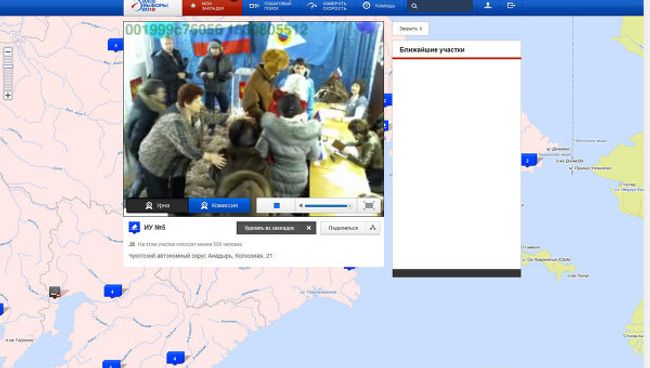Viewport: 650px width, 368px height.
Task: Expand video to fullscreen
Action: (x=369, y=206)
